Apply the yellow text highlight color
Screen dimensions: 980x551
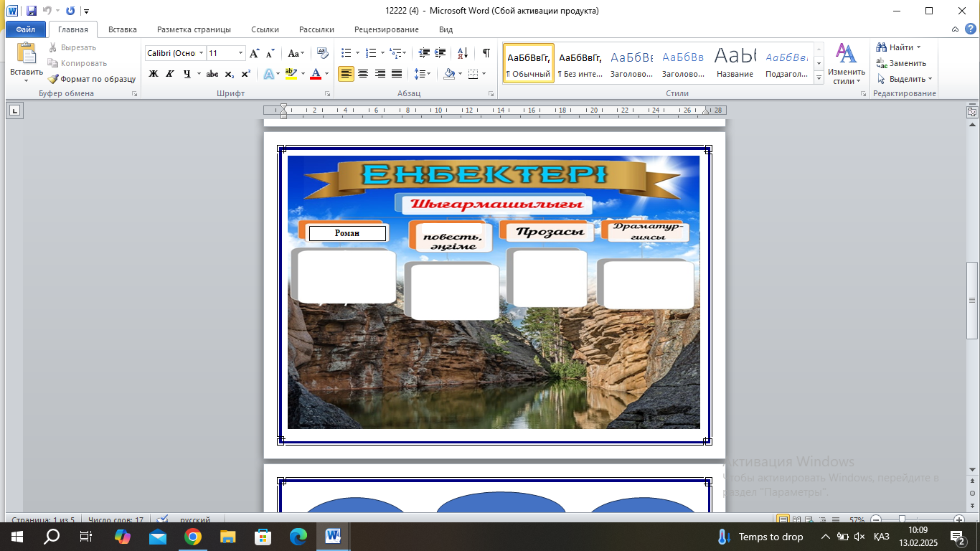(291, 74)
